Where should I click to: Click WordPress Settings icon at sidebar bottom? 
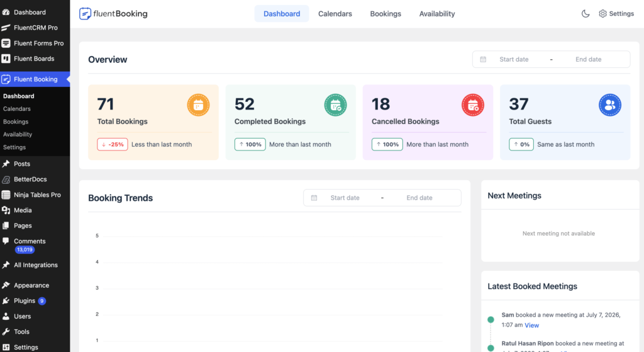click(x=6, y=347)
